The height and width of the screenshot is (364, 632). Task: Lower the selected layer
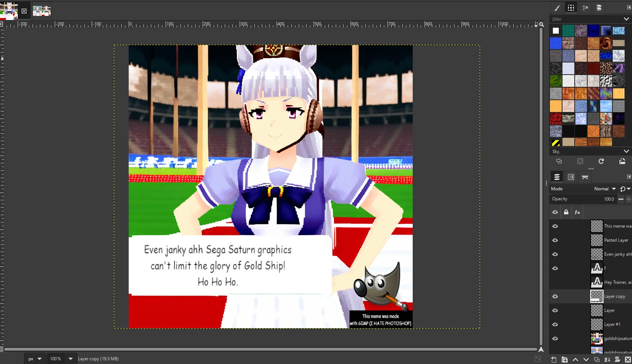tap(586, 360)
